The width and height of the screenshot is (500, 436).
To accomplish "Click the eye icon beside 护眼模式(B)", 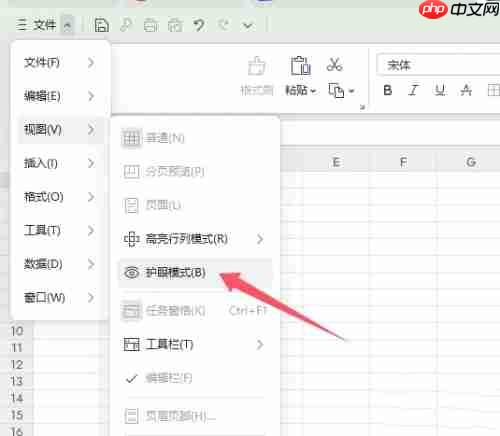I will tap(131, 273).
